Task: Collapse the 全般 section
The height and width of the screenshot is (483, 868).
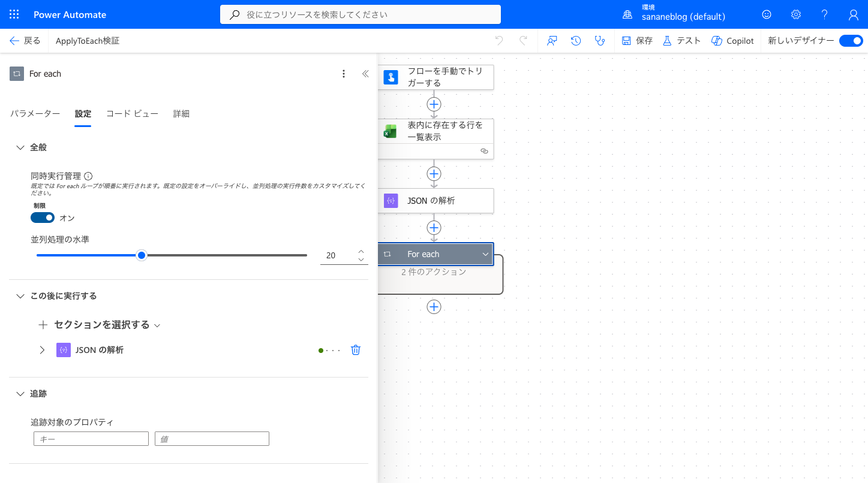Action: 20,147
